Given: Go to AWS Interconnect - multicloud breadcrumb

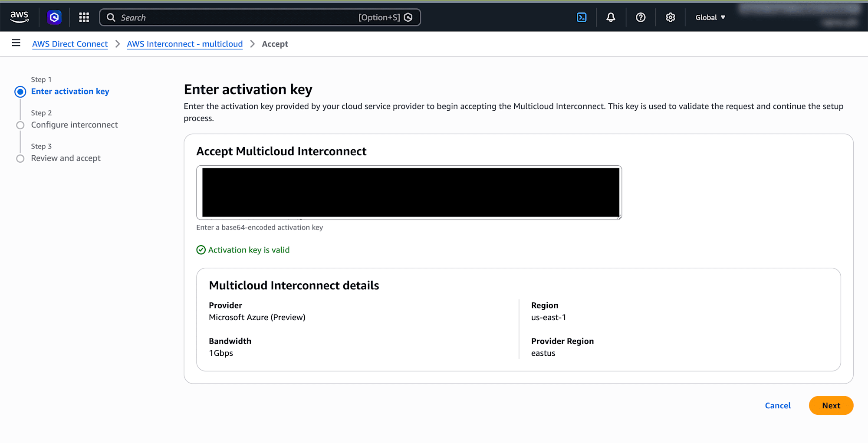Looking at the screenshot, I should 185,44.
